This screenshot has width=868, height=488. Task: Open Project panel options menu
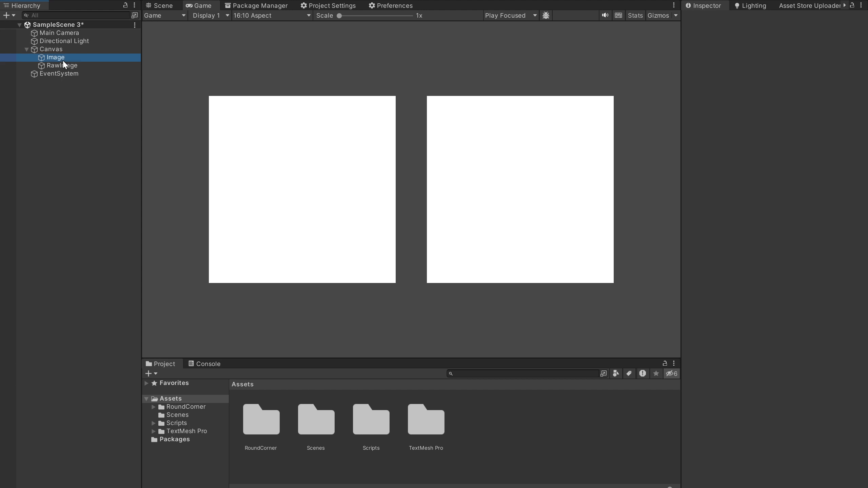[x=674, y=363]
